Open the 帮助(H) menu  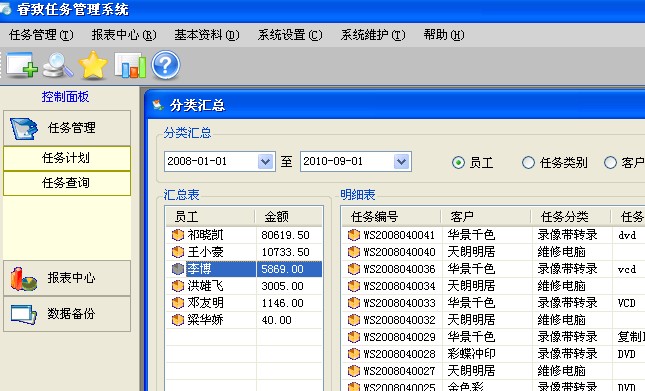point(444,35)
